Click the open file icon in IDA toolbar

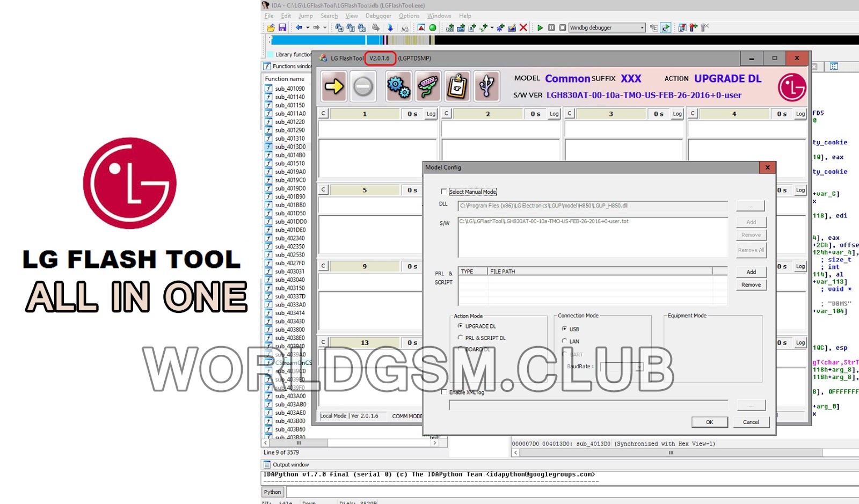click(271, 27)
